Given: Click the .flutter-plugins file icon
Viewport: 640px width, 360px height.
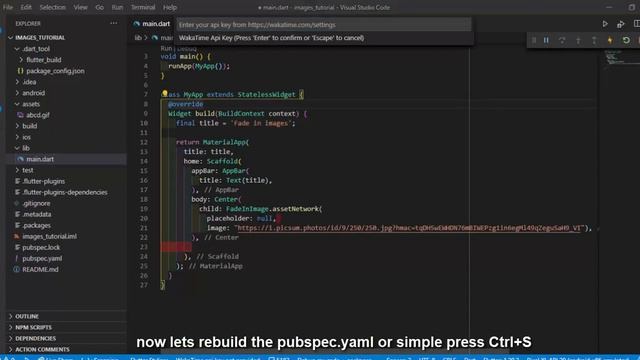Looking at the screenshot, I should click(x=17, y=181).
